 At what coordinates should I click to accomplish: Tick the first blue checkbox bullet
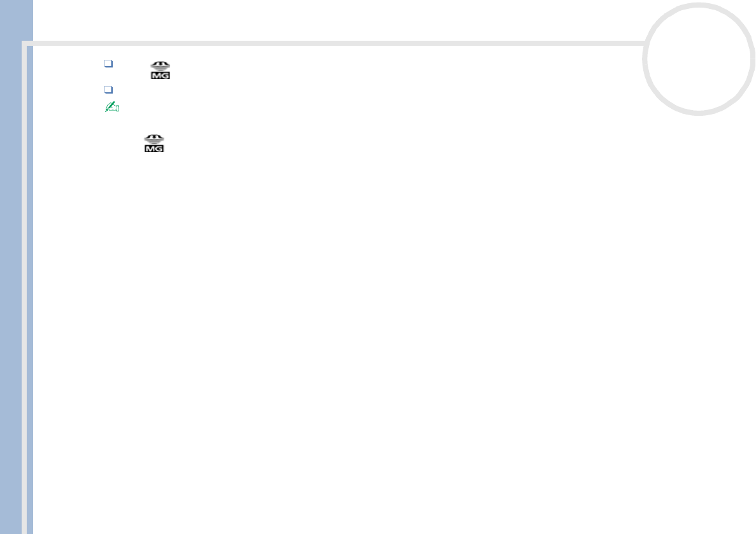(x=108, y=64)
